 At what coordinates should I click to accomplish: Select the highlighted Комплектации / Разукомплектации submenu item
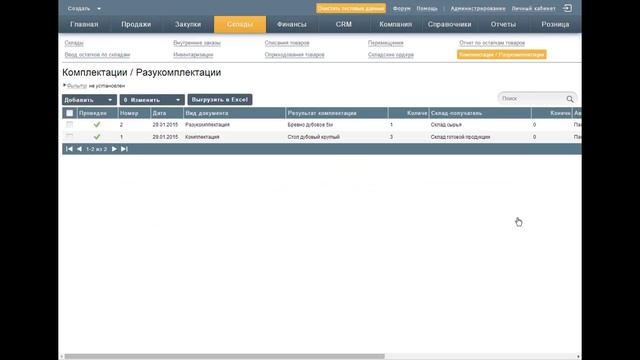[x=502, y=54]
